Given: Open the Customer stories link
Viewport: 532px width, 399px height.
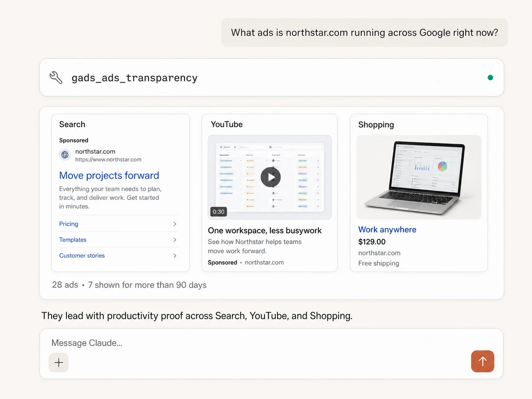Looking at the screenshot, I should pos(82,256).
